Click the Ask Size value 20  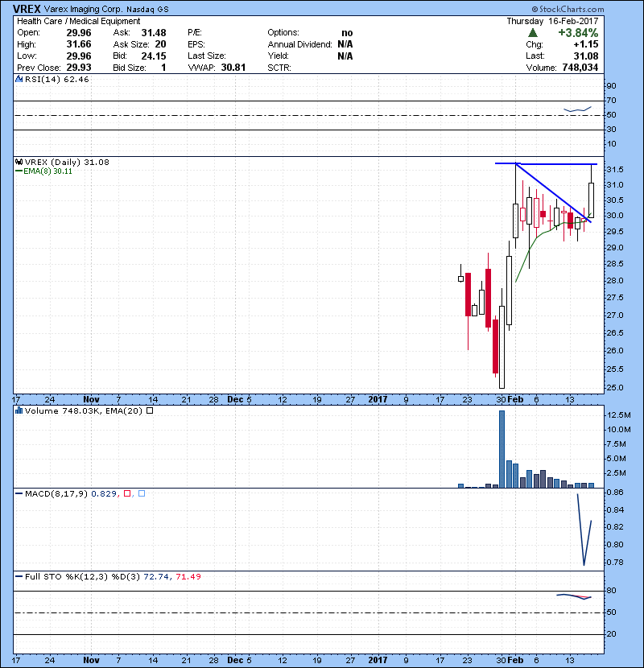[x=161, y=44]
